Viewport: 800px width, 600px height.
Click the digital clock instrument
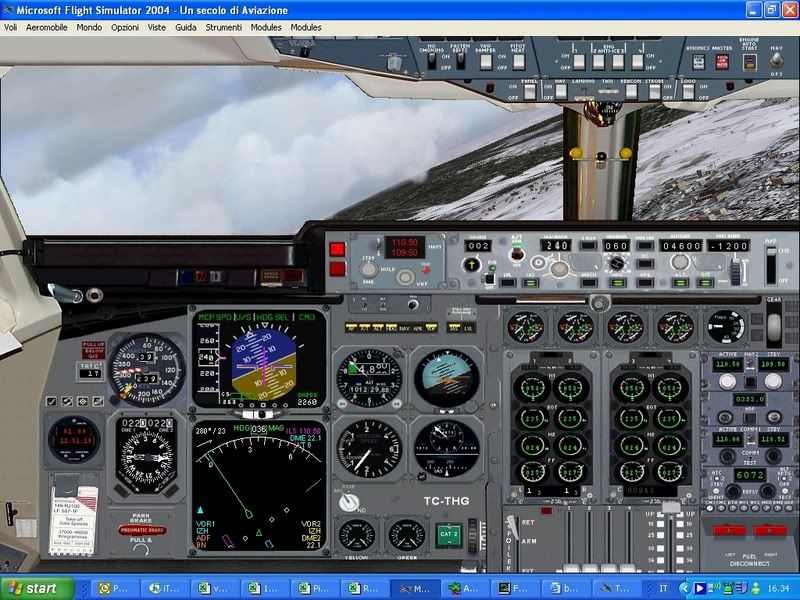tap(74, 439)
